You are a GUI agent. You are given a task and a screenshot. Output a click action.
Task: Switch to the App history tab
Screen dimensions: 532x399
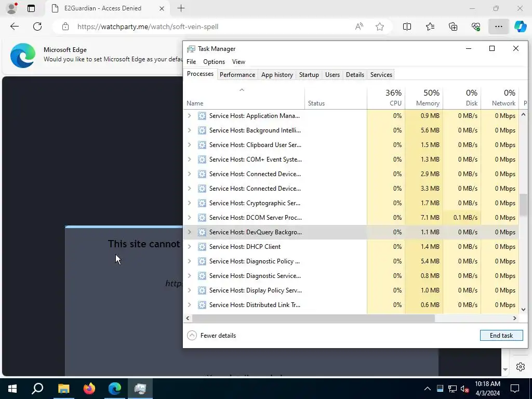pos(277,75)
